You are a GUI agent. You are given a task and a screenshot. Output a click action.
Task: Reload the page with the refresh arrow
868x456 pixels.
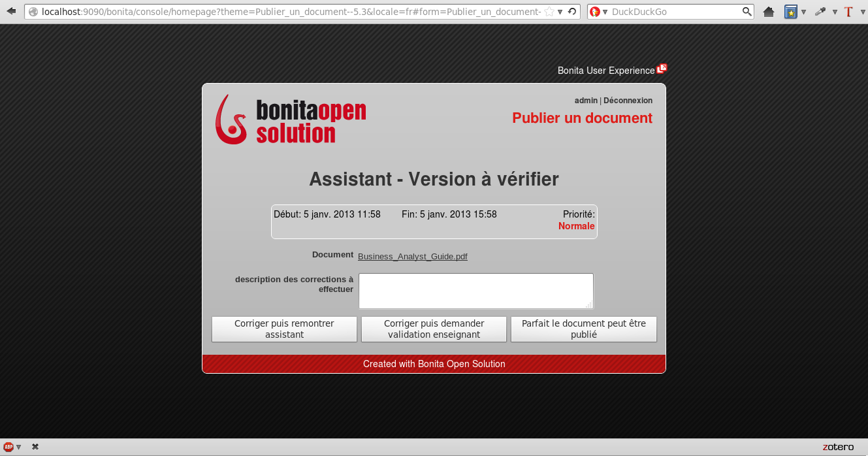(x=572, y=12)
